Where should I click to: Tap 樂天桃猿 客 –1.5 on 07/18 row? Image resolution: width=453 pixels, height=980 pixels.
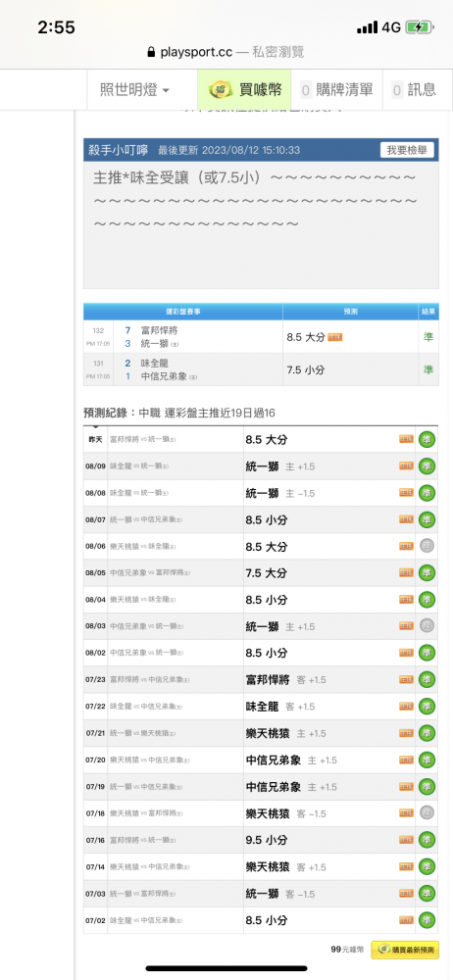tap(285, 813)
